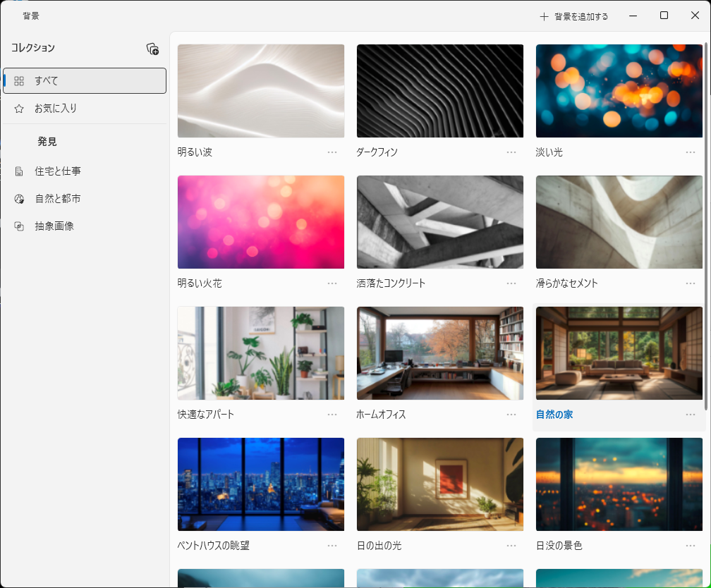Select the ペントハウスの眺望 night city thumbnail
This screenshot has width=711, height=588.
[261, 484]
